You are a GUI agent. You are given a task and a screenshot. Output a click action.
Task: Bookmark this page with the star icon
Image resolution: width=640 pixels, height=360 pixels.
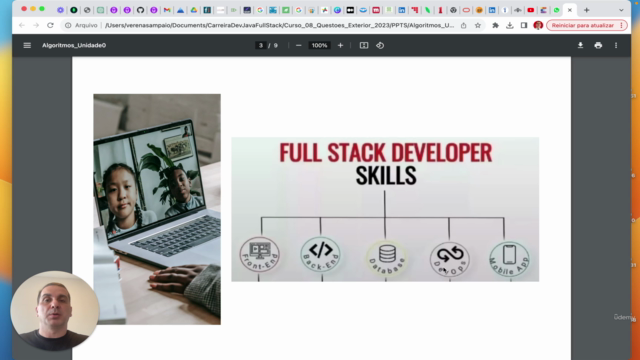[x=478, y=25]
